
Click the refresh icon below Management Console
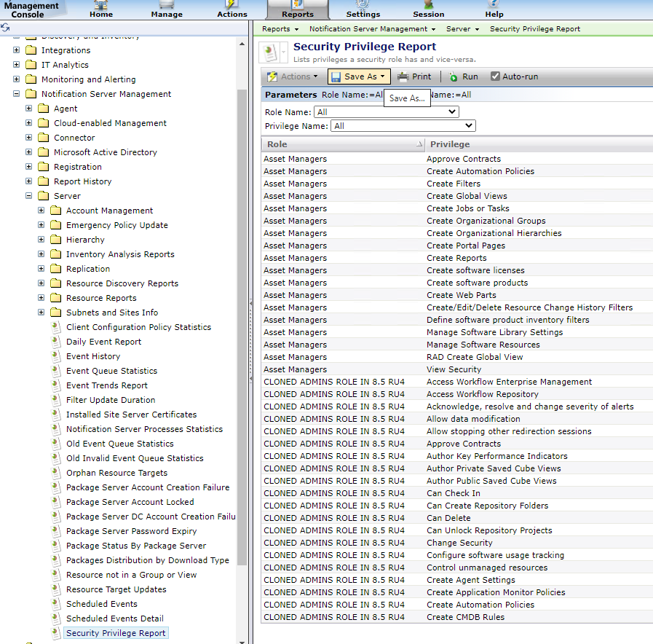(x=6, y=26)
